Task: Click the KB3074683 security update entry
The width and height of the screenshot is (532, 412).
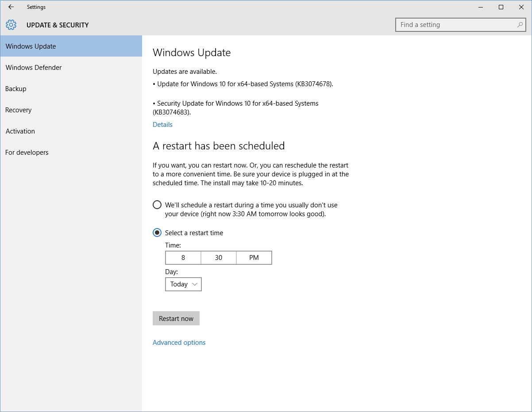Action: click(x=236, y=107)
